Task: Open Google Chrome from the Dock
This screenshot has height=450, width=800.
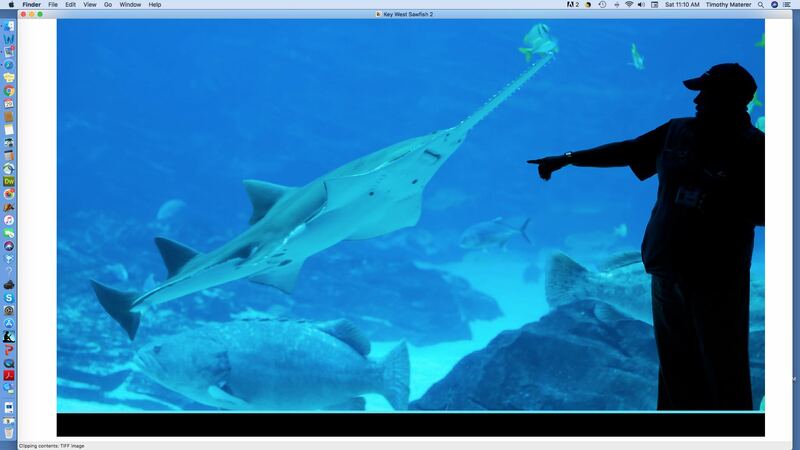Action: coord(9,91)
